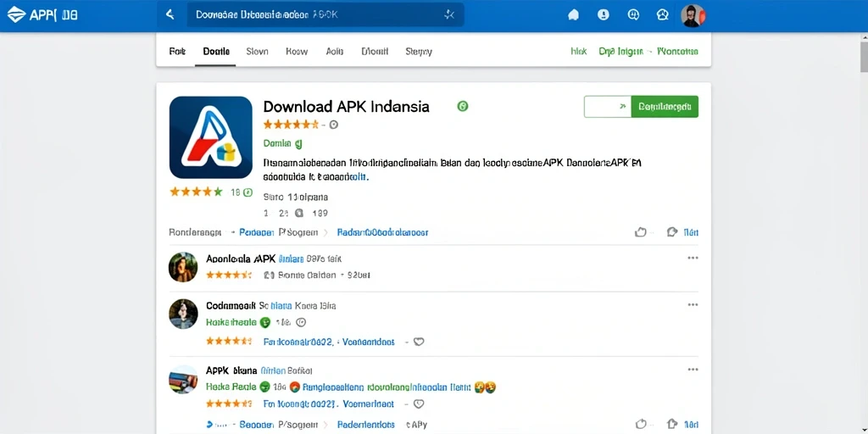The image size is (868, 434).
Task: Switch to the Koaw tab
Action: tap(297, 52)
